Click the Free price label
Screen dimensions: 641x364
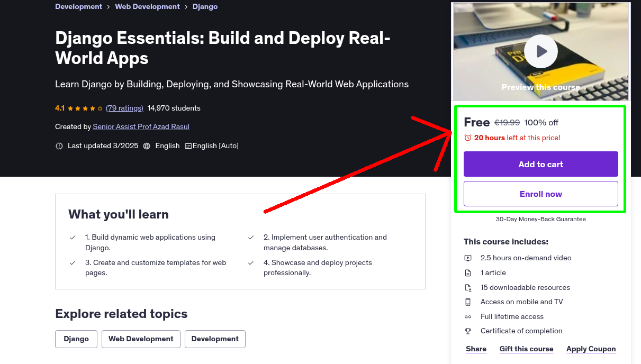476,122
